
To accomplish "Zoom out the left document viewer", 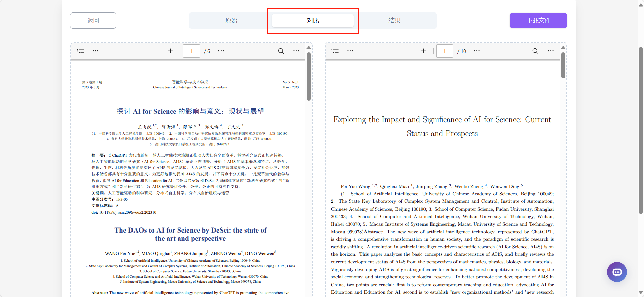I will pyautogui.click(x=155, y=51).
